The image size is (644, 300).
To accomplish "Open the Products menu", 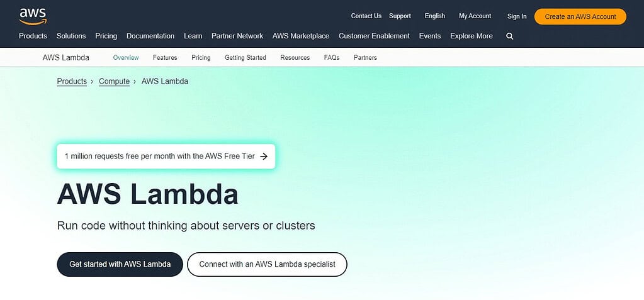I will coord(33,36).
